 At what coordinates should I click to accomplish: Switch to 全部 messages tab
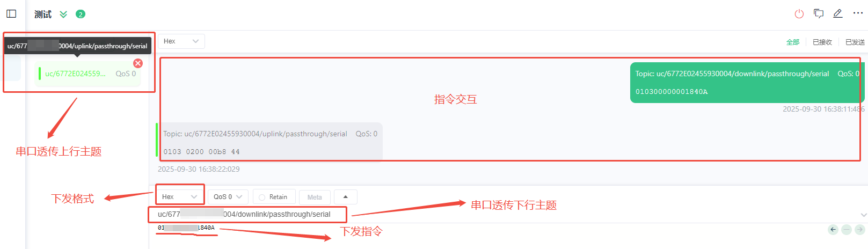tap(793, 42)
